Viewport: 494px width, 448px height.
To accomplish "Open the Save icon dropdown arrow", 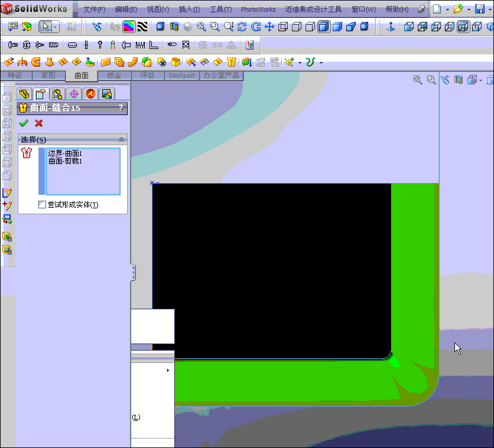I will pyautogui.click(x=490, y=9).
